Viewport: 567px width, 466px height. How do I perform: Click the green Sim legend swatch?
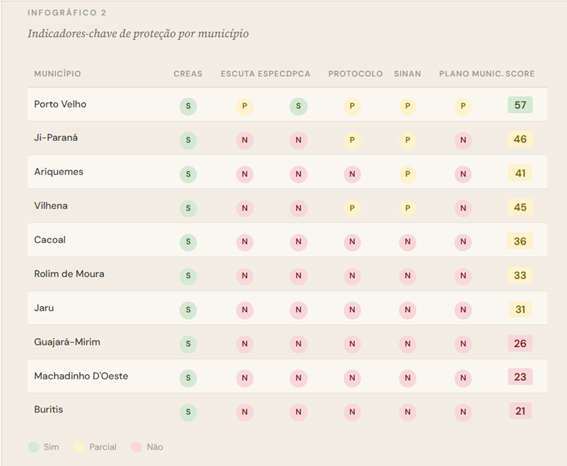coord(33,447)
